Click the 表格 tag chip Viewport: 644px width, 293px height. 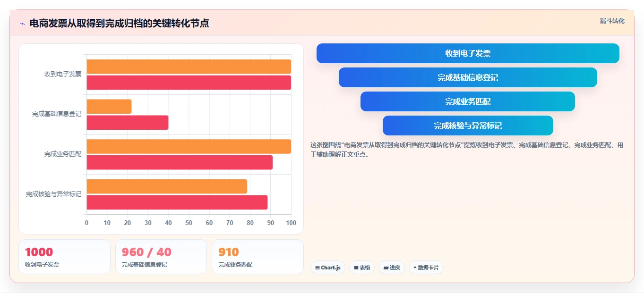point(362,268)
